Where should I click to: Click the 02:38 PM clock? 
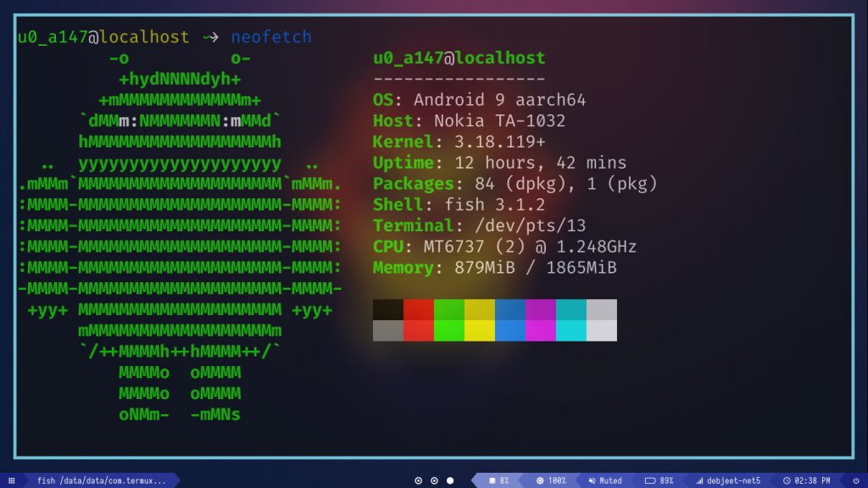(x=807, y=481)
